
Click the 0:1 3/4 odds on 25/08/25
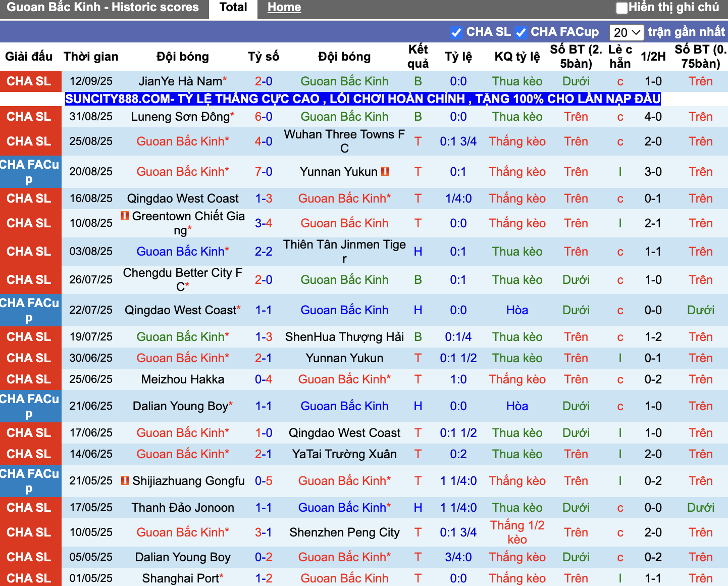coord(458,141)
